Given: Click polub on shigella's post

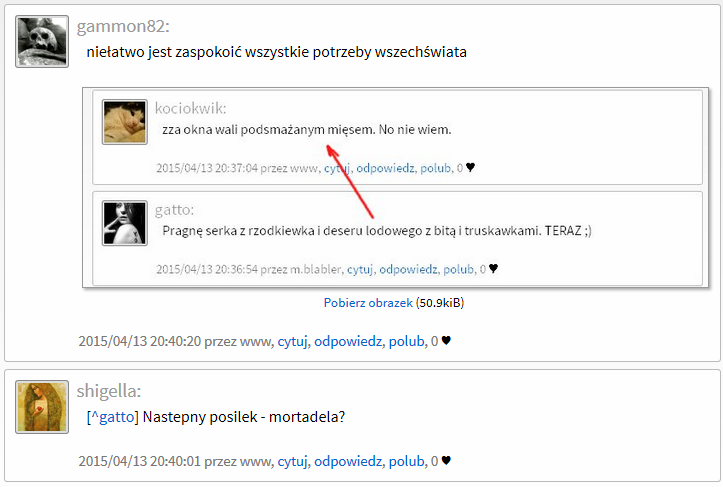Looking at the screenshot, I should point(406,461).
